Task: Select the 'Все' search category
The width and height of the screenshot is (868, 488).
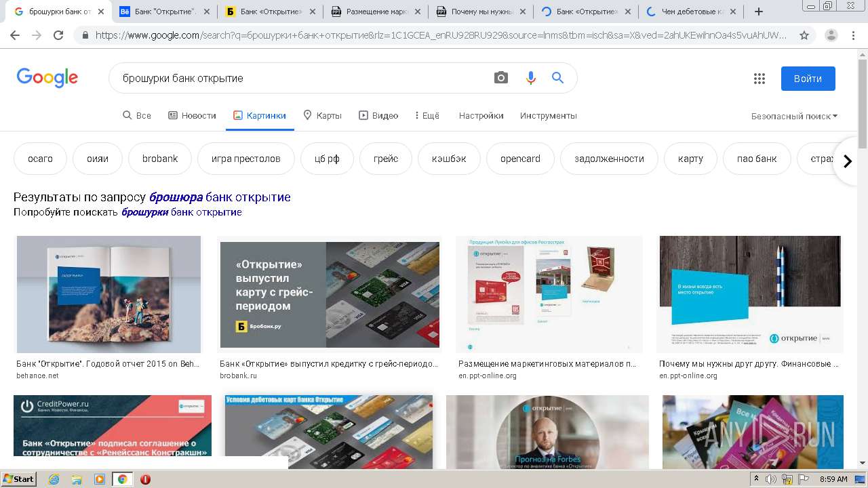Action: (136, 116)
